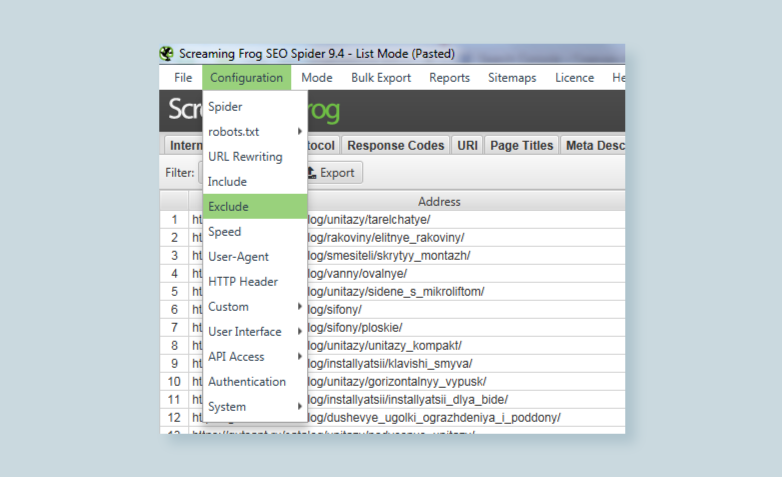Screen dimensions: 782x477
Task: Open the File menu
Action: tap(183, 78)
